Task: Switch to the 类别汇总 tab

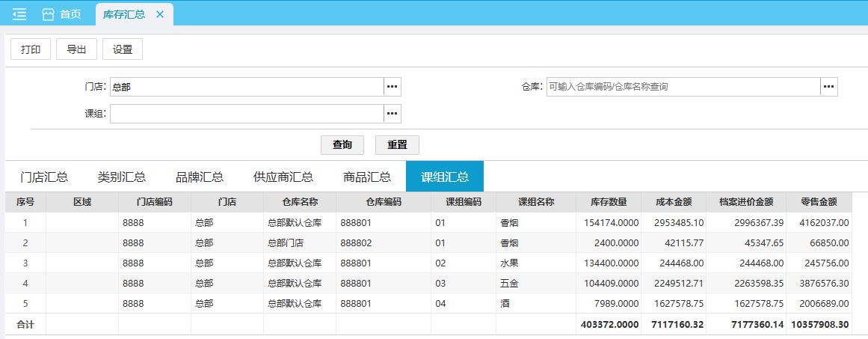Action: click(122, 177)
